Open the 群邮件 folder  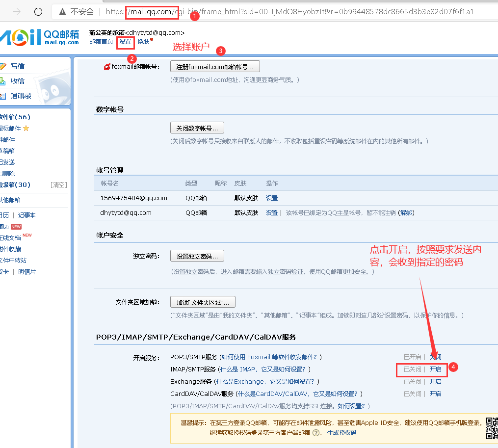(x=7, y=140)
